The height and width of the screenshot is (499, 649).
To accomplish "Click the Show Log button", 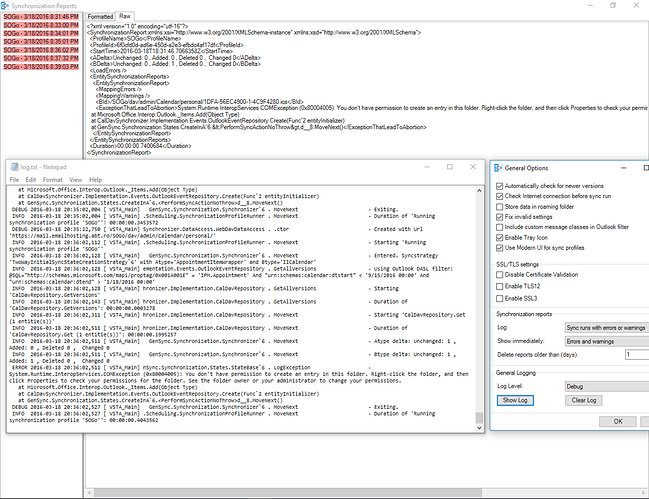I will 515,400.
